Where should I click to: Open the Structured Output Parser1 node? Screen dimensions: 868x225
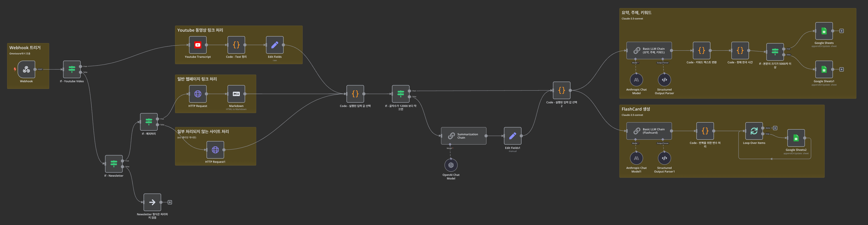pos(665,158)
